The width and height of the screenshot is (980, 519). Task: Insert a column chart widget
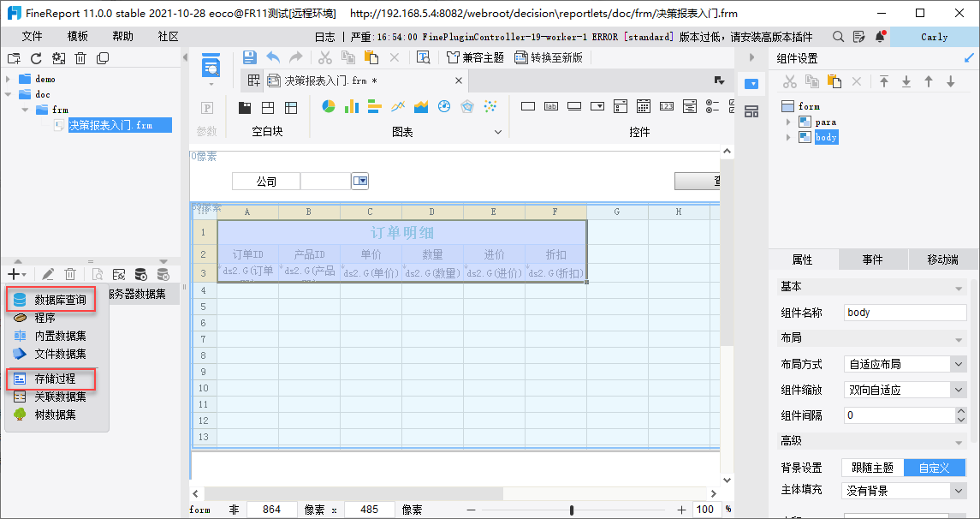(352, 107)
